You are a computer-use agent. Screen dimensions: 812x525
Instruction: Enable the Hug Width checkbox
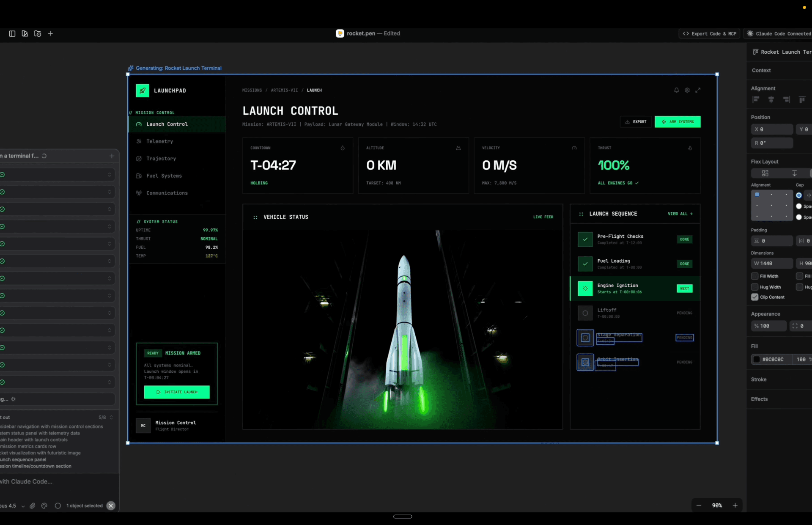[x=755, y=287]
